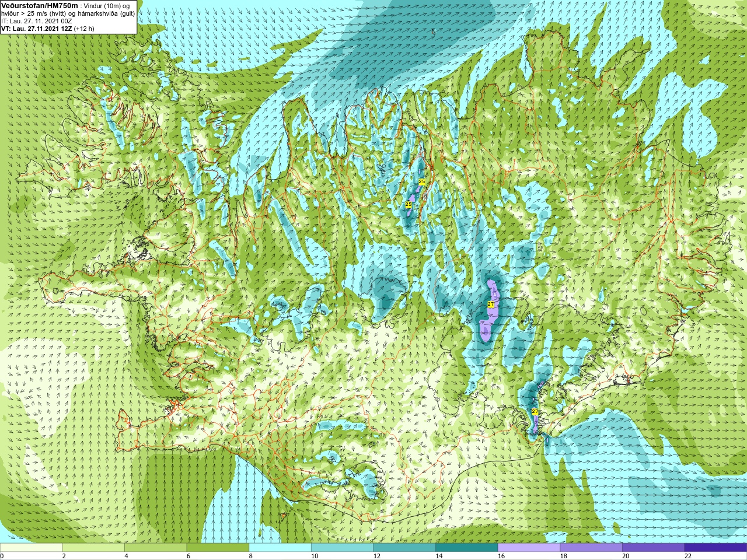The width and height of the screenshot is (747, 560).
Task: Click the 16–18 m/s light purple legend swatch
Action: [529, 548]
